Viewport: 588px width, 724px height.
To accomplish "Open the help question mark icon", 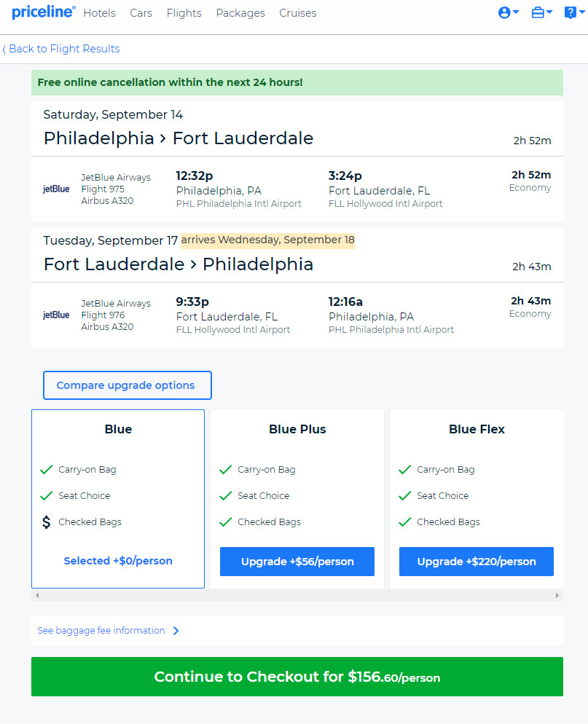I will point(574,12).
